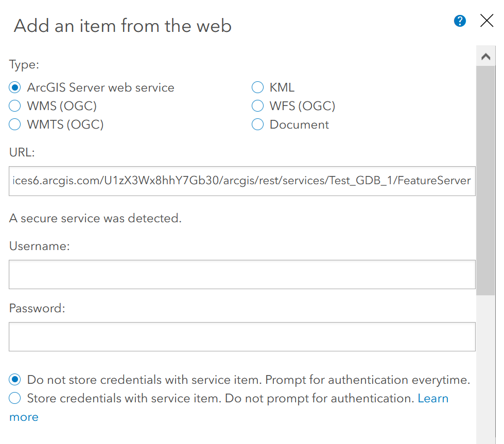Choose Document as the item type
This screenshot has width=504, height=444.
coord(257,125)
